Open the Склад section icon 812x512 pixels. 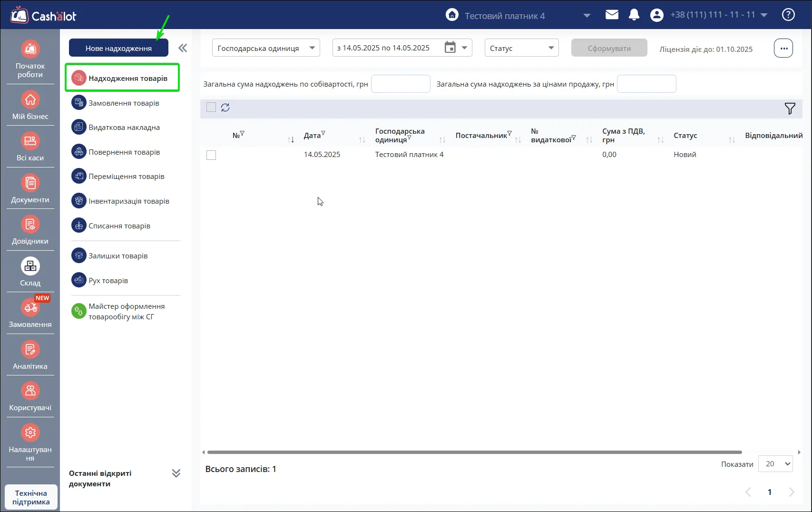tap(30, 266)
